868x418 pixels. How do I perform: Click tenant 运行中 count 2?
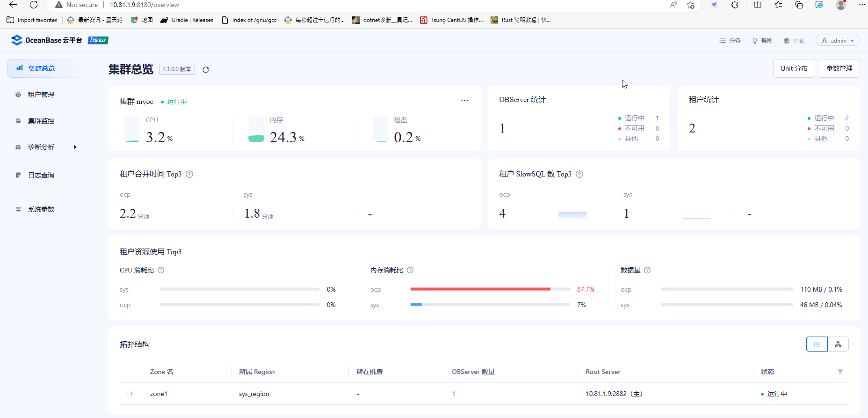847,118
